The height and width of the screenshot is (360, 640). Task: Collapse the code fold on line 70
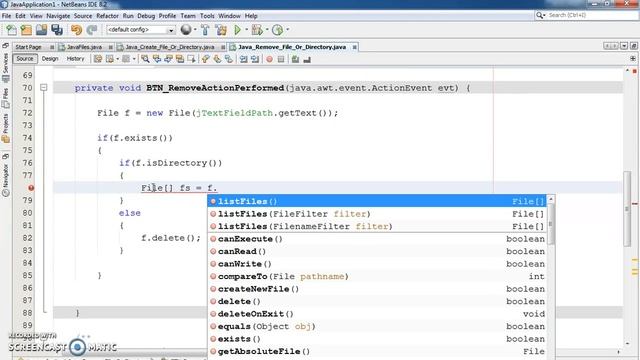click(44, 87)
